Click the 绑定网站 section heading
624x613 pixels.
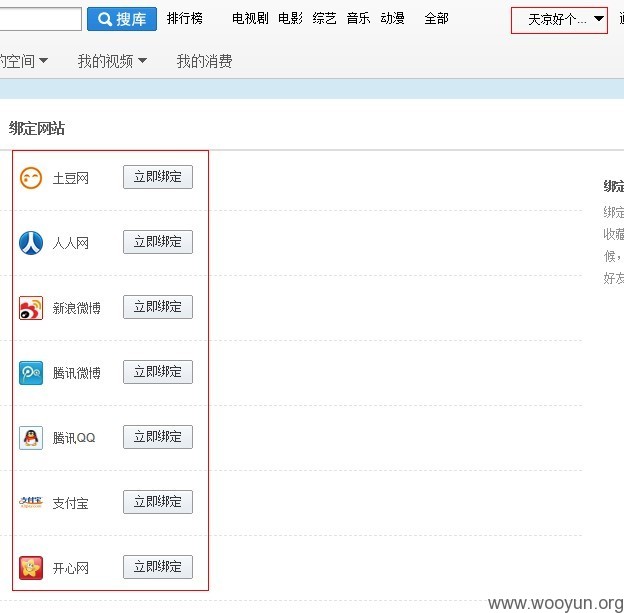[x=37, y=128]
